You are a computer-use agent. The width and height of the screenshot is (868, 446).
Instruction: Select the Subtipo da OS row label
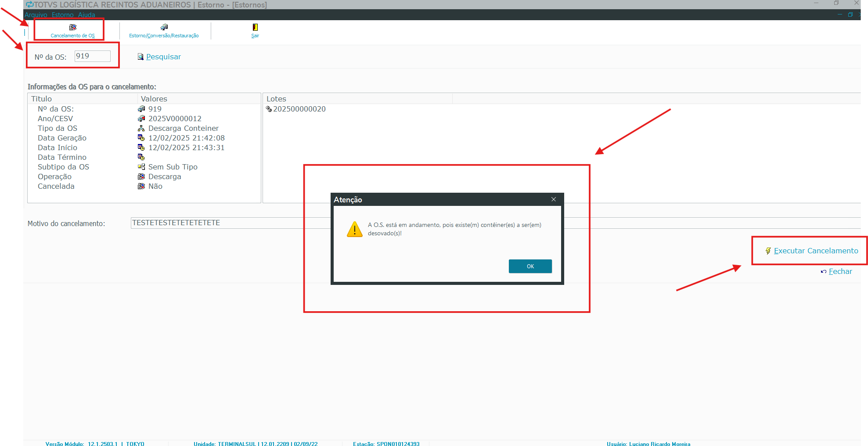point(63,167)
